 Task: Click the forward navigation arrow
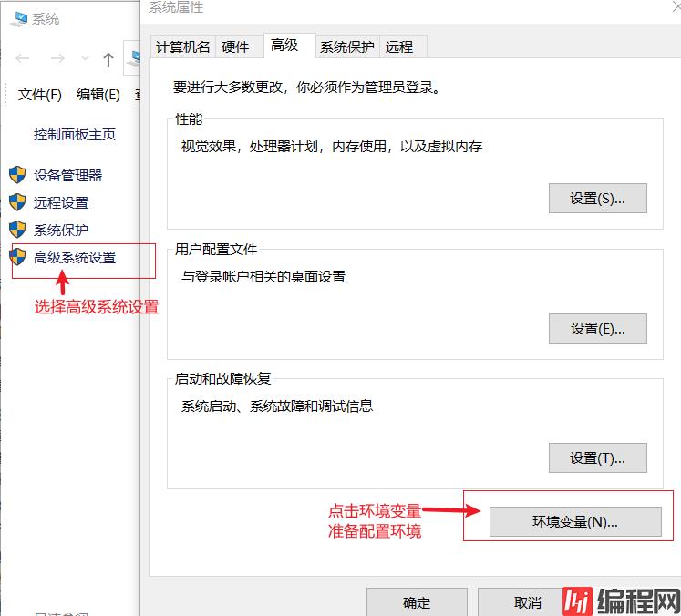pos(57,59)
